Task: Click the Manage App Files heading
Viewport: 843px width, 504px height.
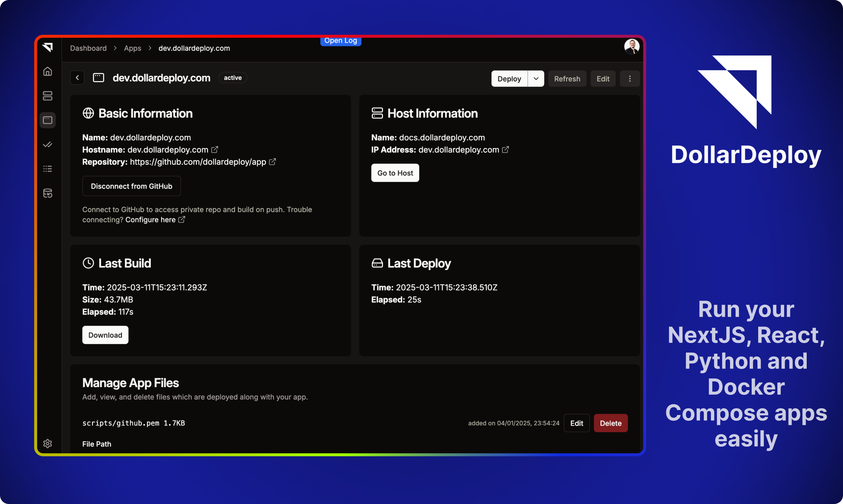Action: [130, 383]
